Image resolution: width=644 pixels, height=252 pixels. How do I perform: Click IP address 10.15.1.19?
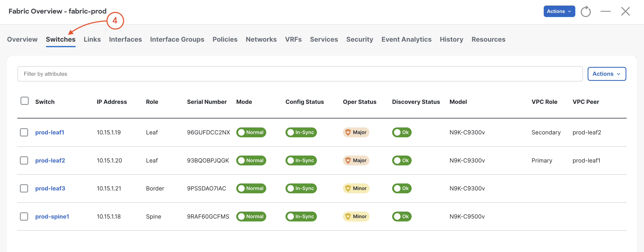point(109,132)
